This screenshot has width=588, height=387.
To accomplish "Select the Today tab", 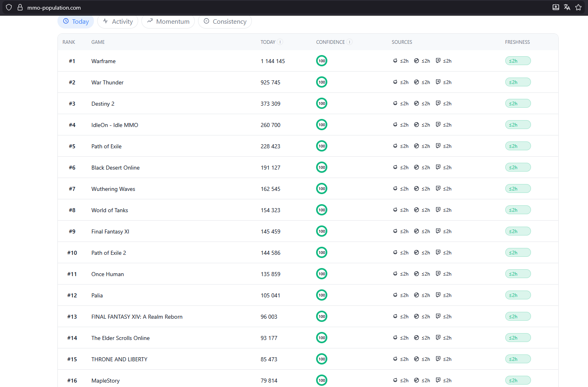I will [x=76, y=21].
